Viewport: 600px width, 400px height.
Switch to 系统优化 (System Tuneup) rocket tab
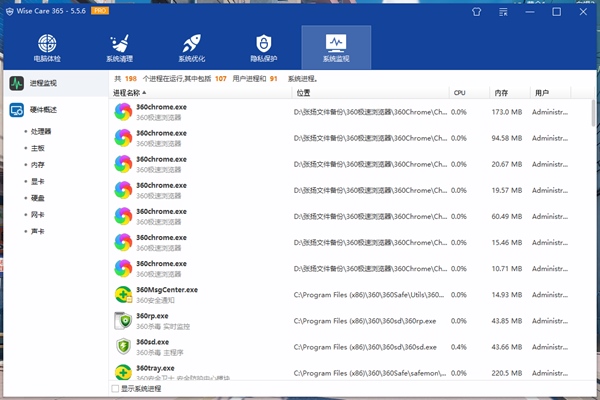(x=191, y=50)
